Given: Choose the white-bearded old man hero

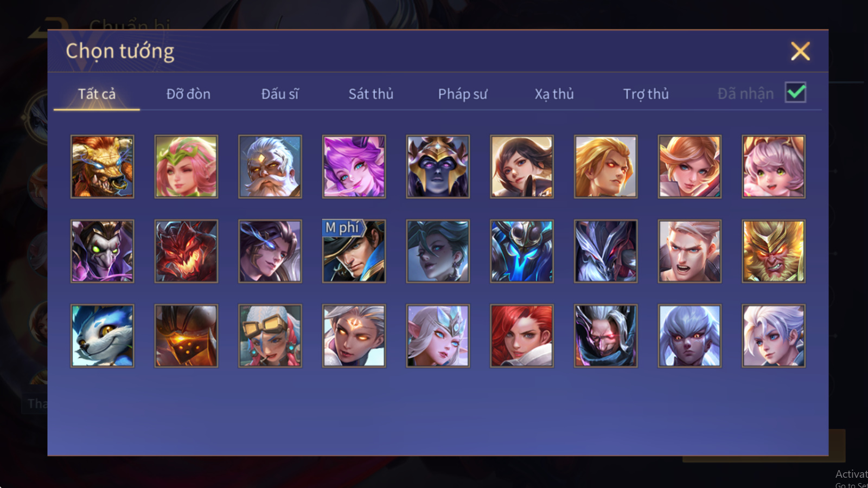Looking at the screenshot, I should point(270,166).
